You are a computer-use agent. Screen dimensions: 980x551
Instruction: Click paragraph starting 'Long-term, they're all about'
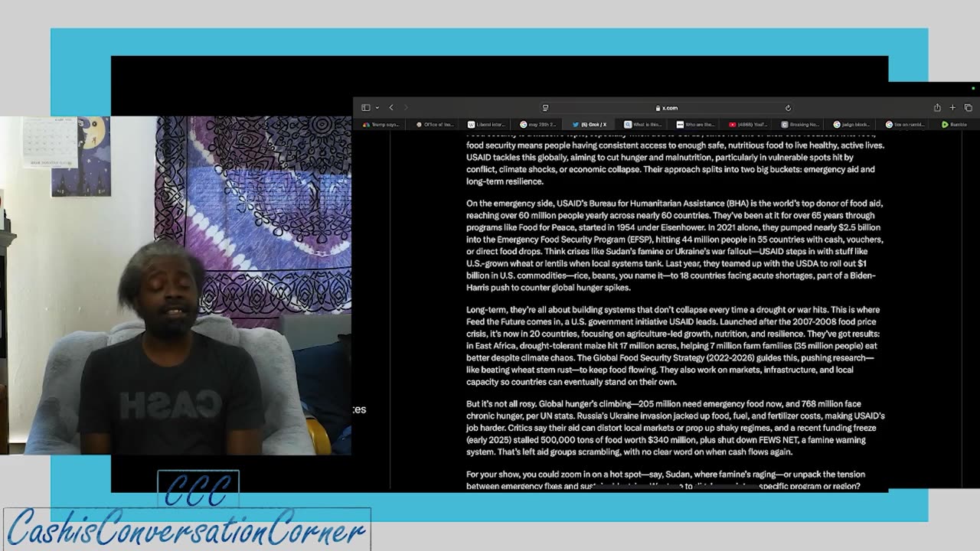[674, 346]
